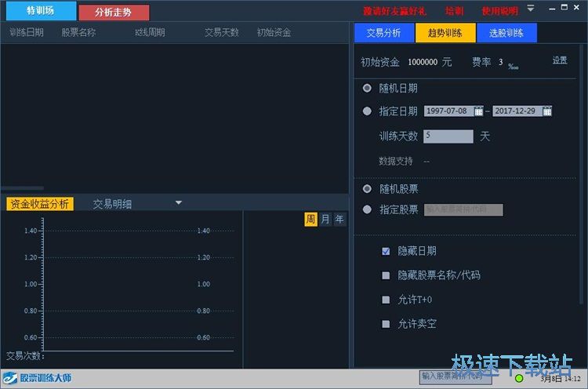Click the training list horizontal scrollbar

(x=23, y=188)
